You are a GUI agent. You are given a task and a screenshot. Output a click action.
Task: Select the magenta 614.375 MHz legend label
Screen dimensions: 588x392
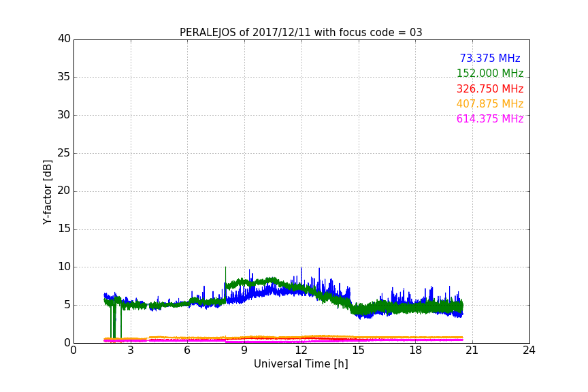point(490,119)
